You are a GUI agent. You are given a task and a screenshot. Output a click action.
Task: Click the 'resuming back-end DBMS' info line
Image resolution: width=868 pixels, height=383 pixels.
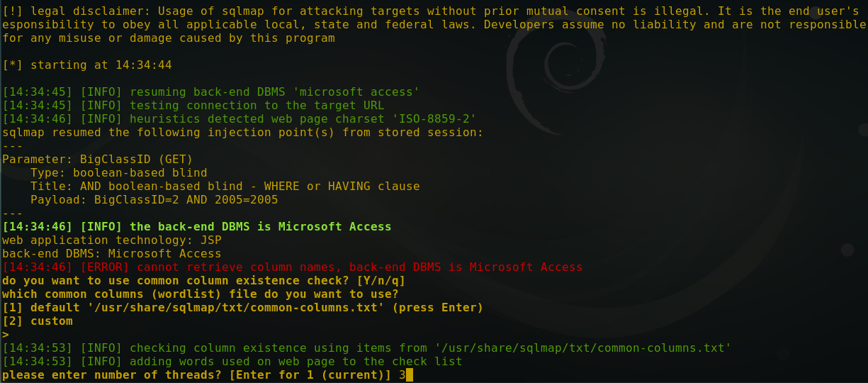point(210,91)
